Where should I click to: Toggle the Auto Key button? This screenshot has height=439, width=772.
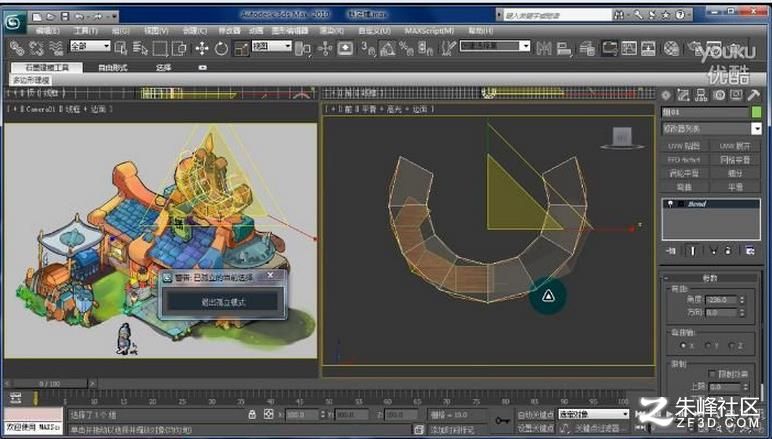click(535, 415)
